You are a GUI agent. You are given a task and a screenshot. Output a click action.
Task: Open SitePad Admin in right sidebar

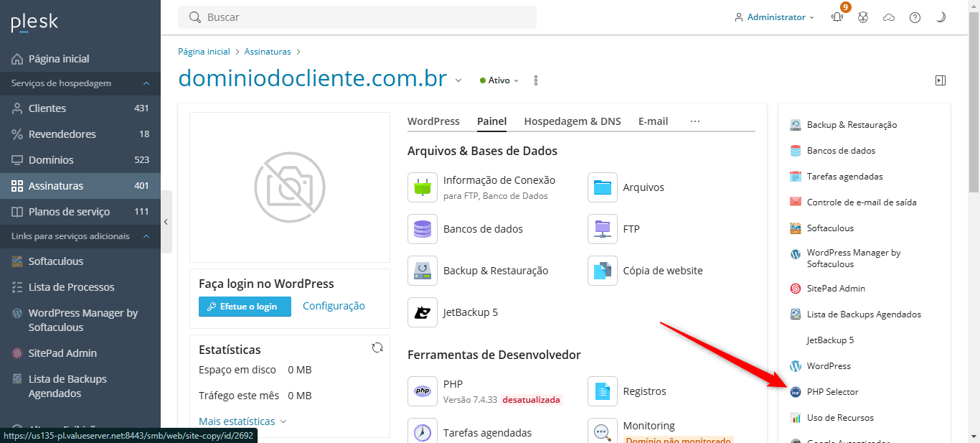coord(836,289)
